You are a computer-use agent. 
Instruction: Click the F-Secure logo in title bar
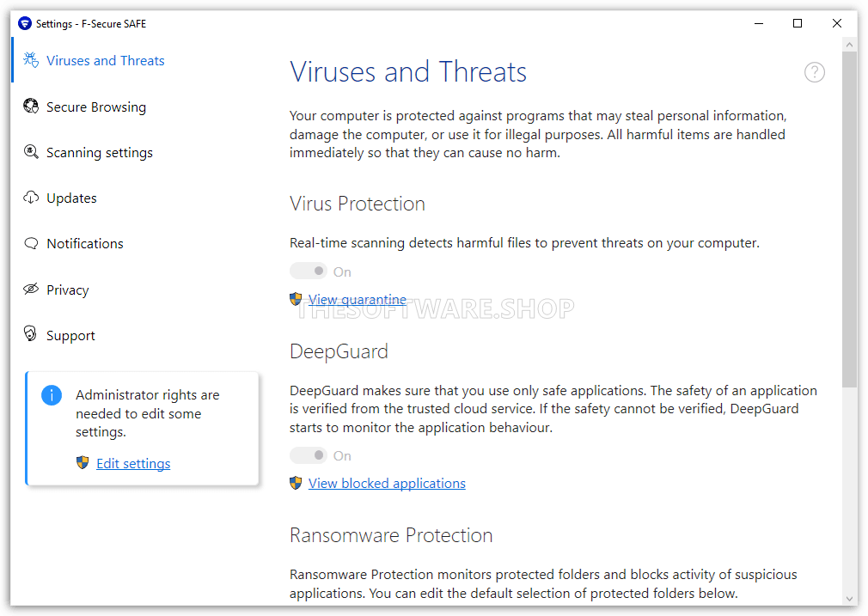[x=24, y=23]
